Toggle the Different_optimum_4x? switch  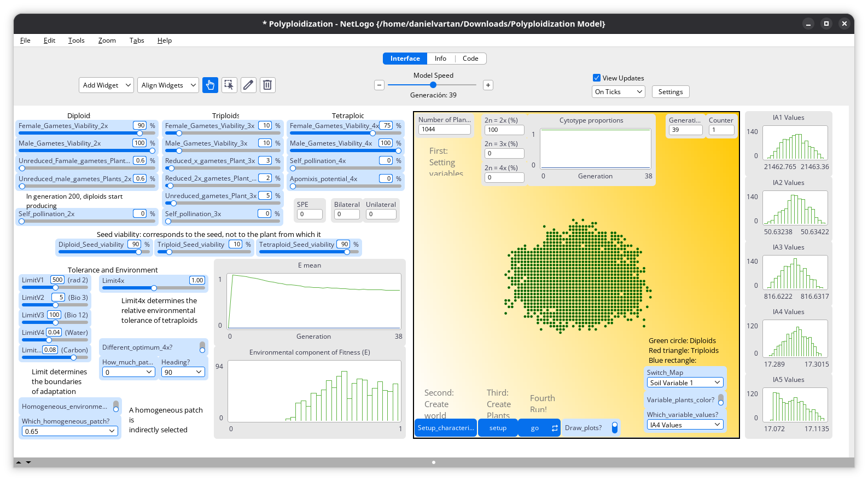202,347
